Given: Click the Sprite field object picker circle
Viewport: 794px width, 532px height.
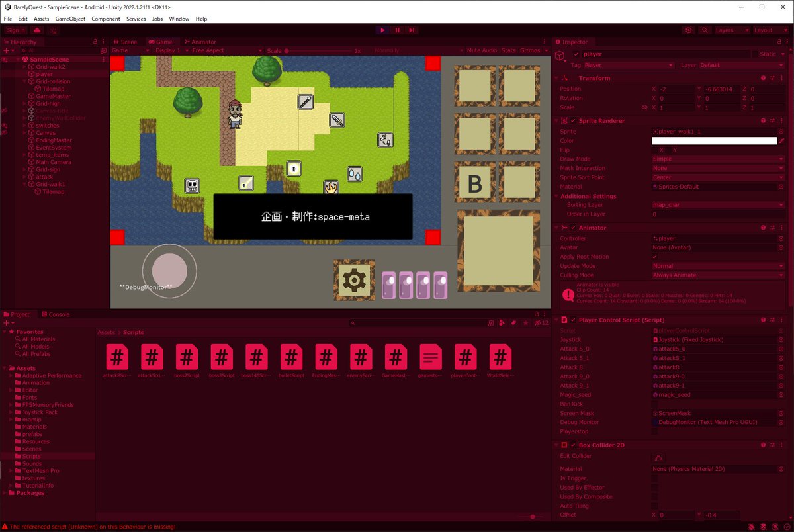Looking at the screenshot, I should click(781, 132).
